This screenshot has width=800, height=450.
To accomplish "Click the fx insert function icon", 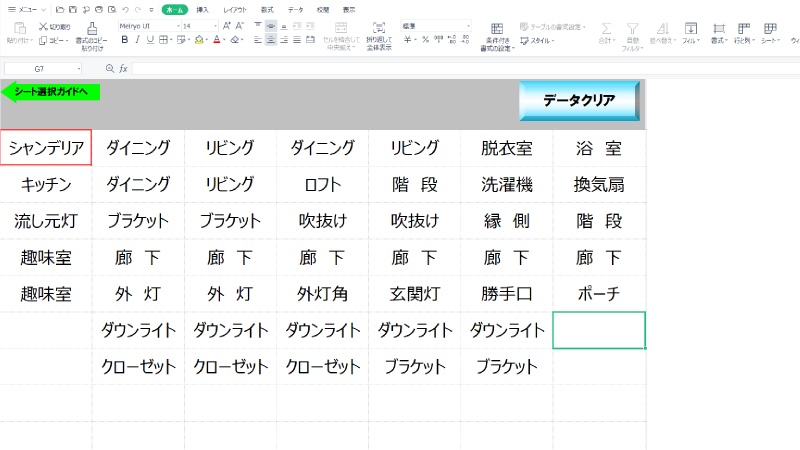I will click(x=123, y=69).
